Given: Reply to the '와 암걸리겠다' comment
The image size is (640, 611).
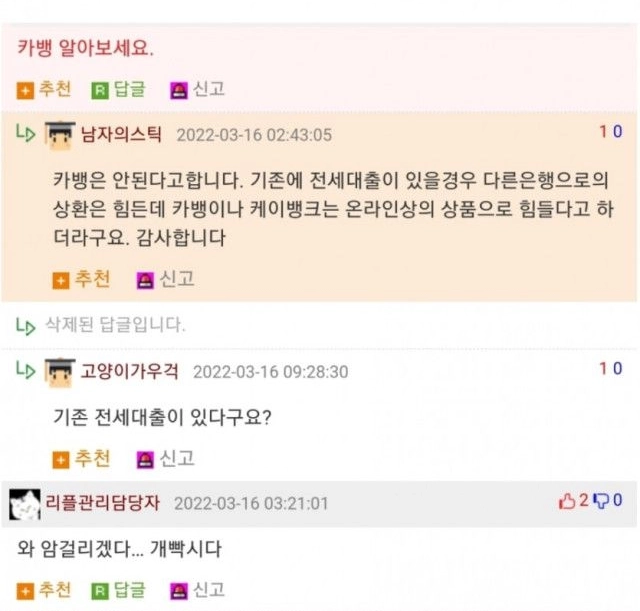Looking at the screenshot, I should (x=118, y=590).
